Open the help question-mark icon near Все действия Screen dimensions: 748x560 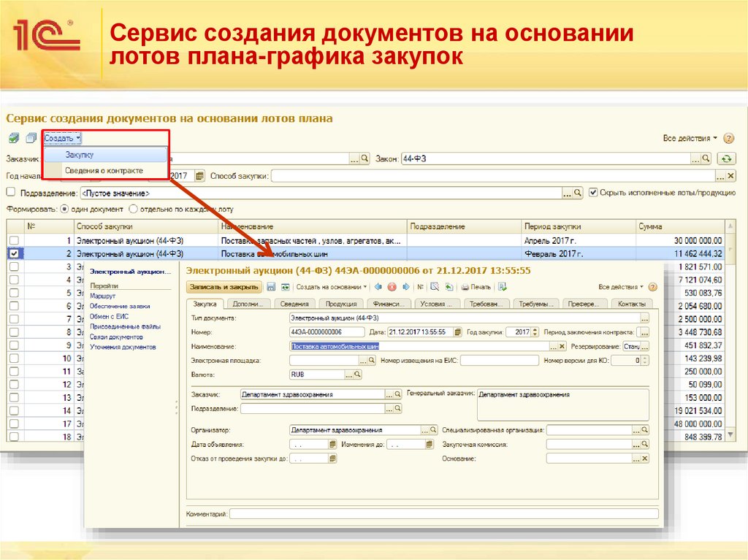[728, 139]
